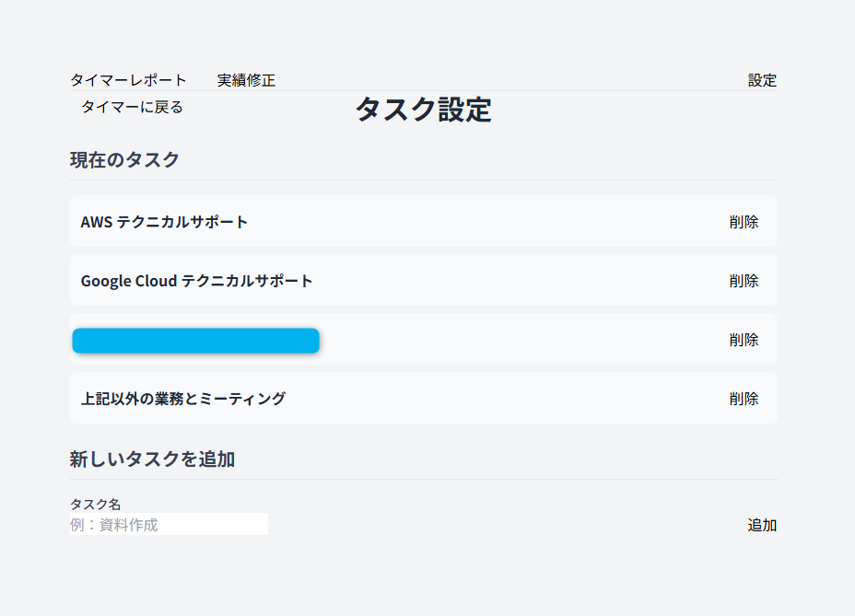The height and width of the screenshot is (616, 855).
Task: Delete the AWS テクニカルサポート task
Action: (744, 222)
